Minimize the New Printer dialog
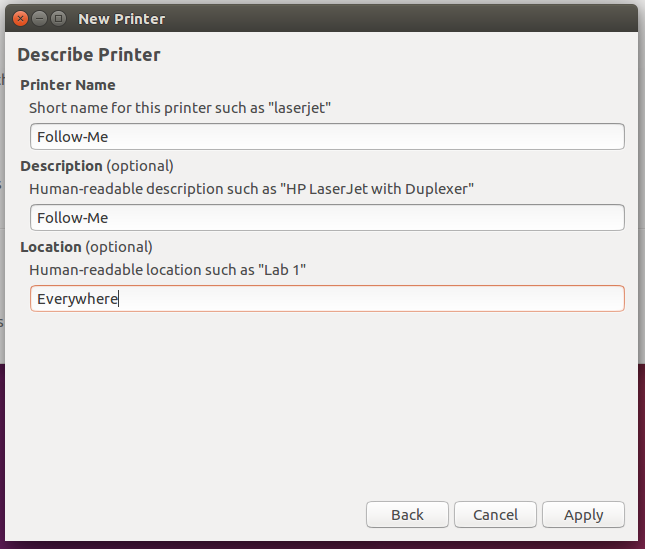The width and height of the screenshot is (645, 549). (39, 18)
